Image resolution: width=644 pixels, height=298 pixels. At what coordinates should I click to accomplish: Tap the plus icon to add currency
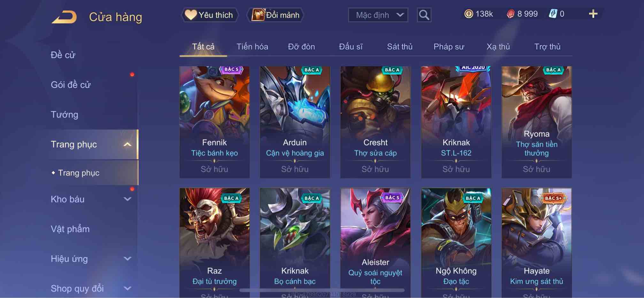point(593,14)
